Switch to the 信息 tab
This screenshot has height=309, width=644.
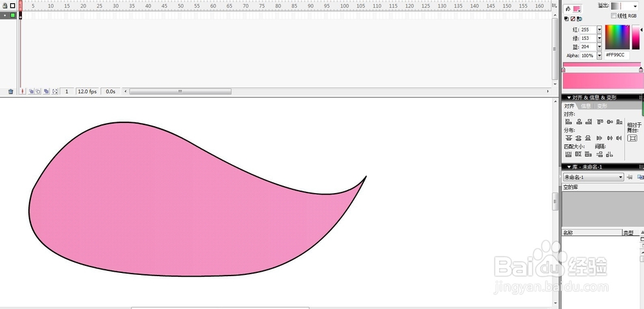585,106
